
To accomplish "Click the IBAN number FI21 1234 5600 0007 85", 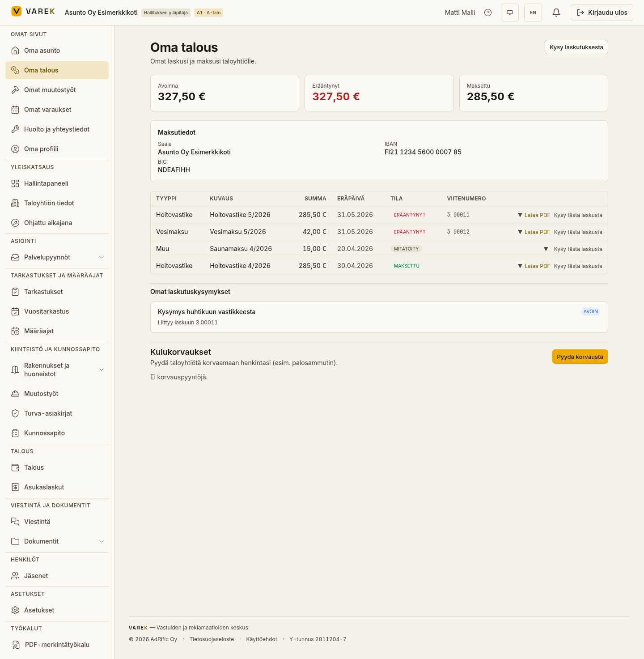I will [x=423, y=152].
